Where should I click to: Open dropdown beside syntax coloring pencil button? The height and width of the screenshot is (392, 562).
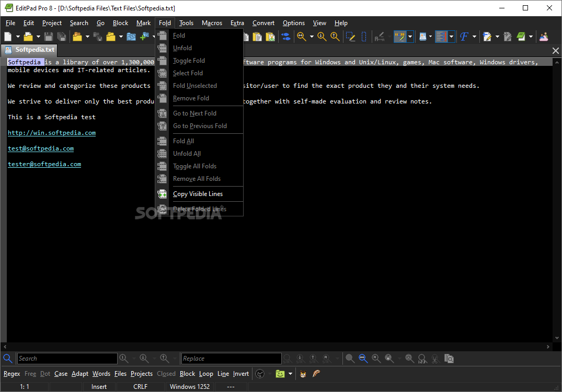tap(410, 37)
